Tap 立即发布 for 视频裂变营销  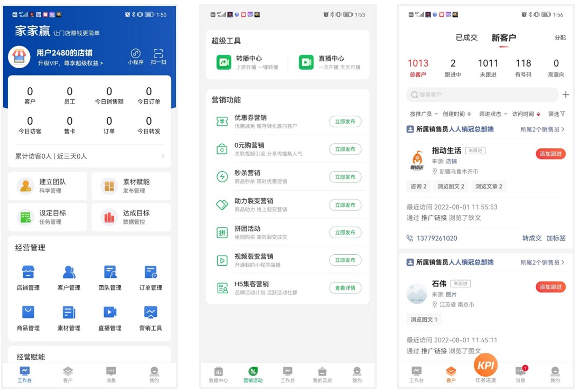pos(345,260)
